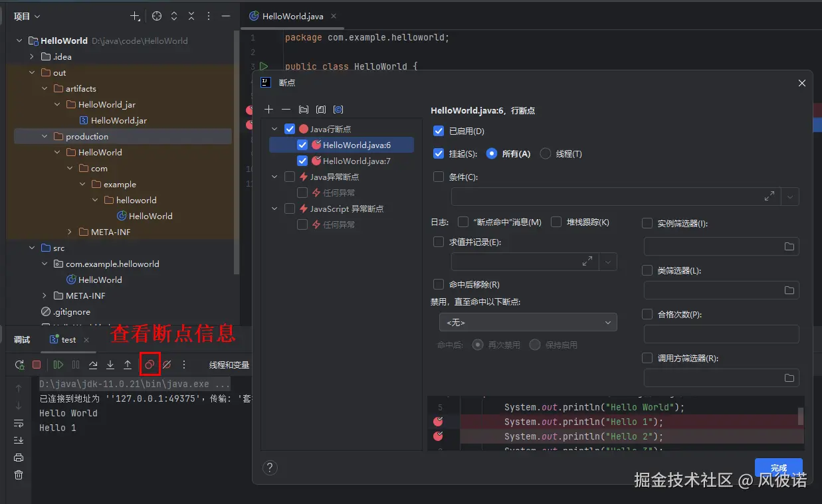Hide the Project panel with the minus icon
Screen dimensions: 822x504
click(x=226, y=16)
